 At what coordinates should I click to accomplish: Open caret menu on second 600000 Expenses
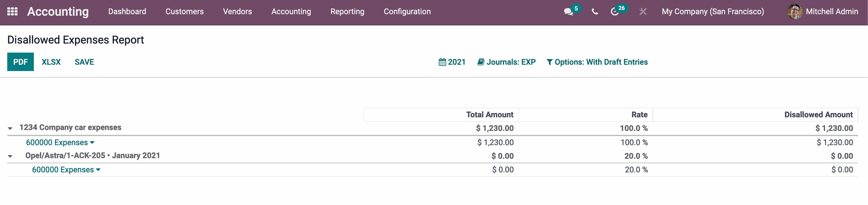(98, 170)
